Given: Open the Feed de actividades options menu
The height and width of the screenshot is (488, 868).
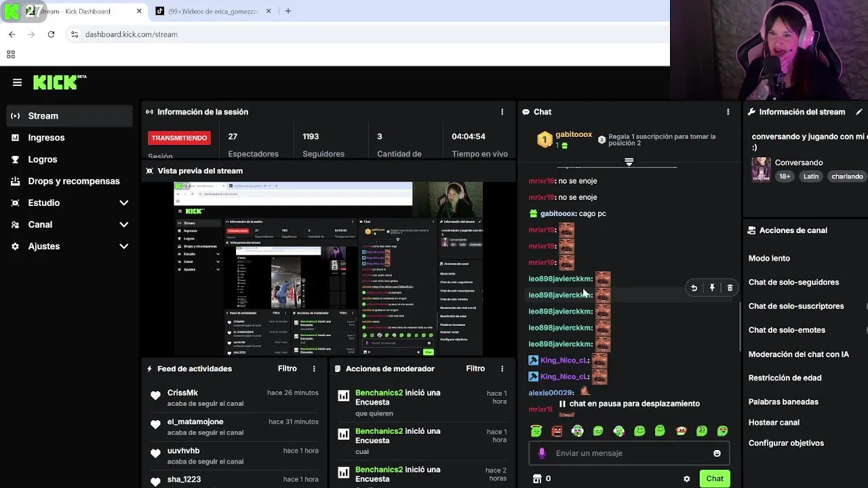Looking at the screenshot, I should coord(314,369).
